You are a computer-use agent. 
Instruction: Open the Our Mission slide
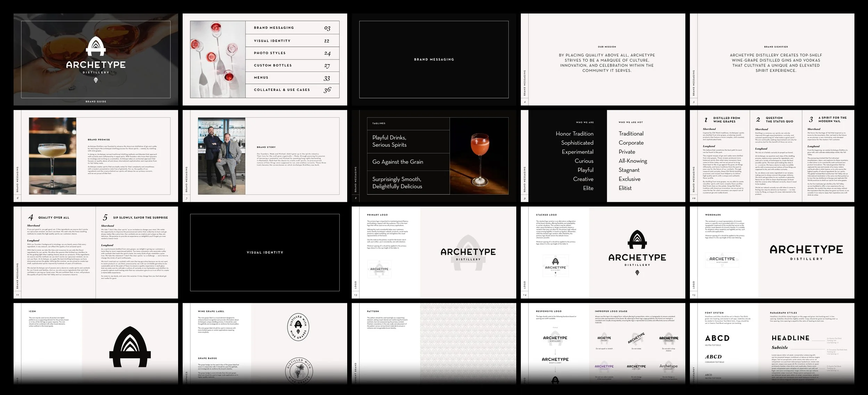[x=607, y=59]
